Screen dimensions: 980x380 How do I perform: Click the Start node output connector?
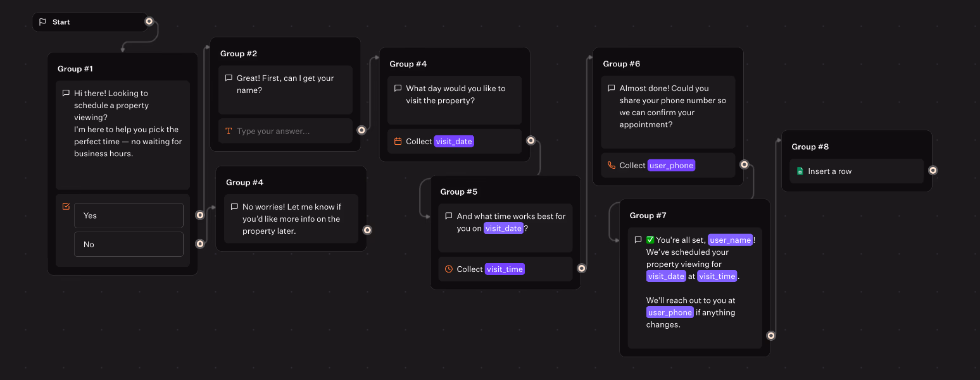(x=149, y=21)
